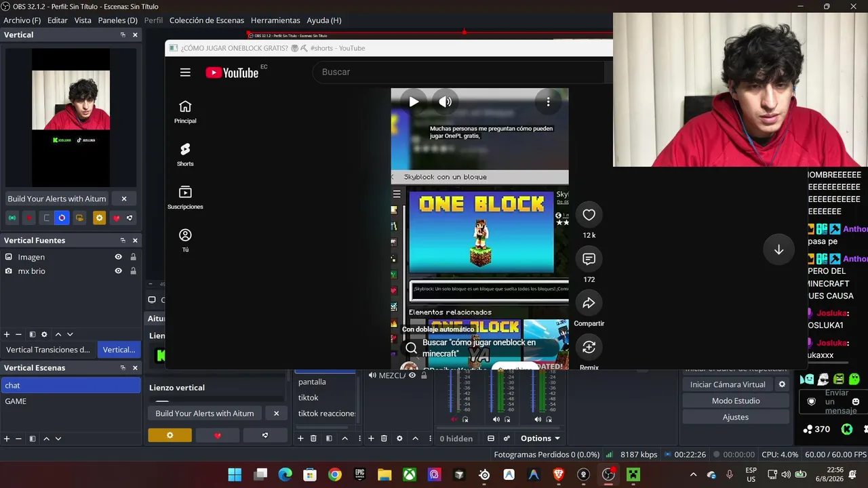
Task: Click the vertical canvas preview thumbnail
Action: pos(71,118)
